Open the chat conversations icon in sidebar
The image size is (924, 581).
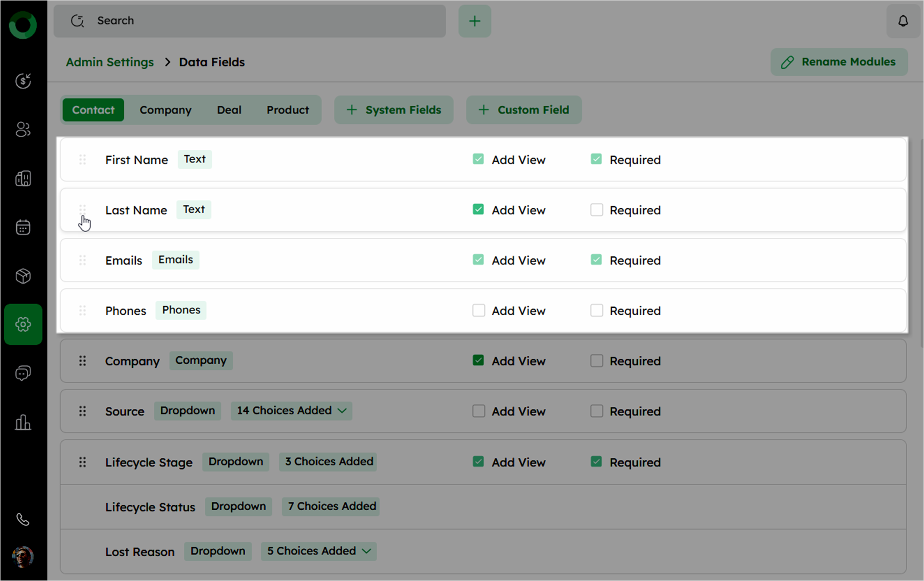pos(23,373)
